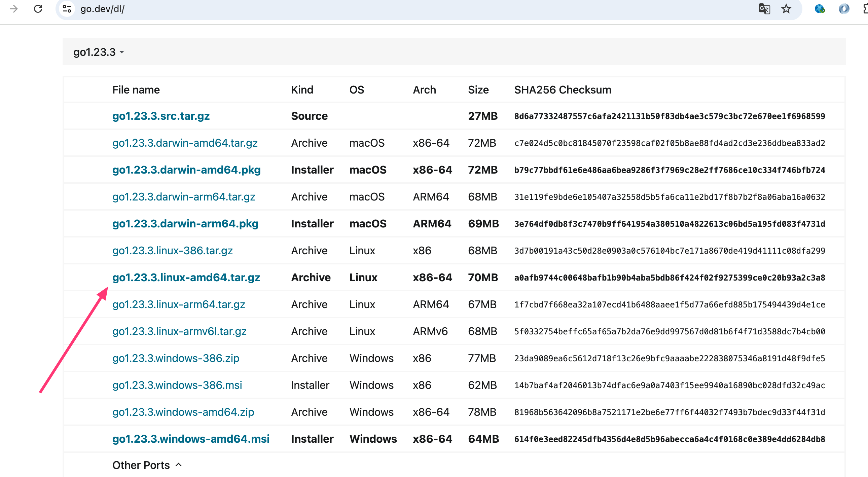Image resolution: width=868 pixels, height=477 pixels.
Task: Click 62MB size in windows-386.msi row
Action: click(482, 385)
